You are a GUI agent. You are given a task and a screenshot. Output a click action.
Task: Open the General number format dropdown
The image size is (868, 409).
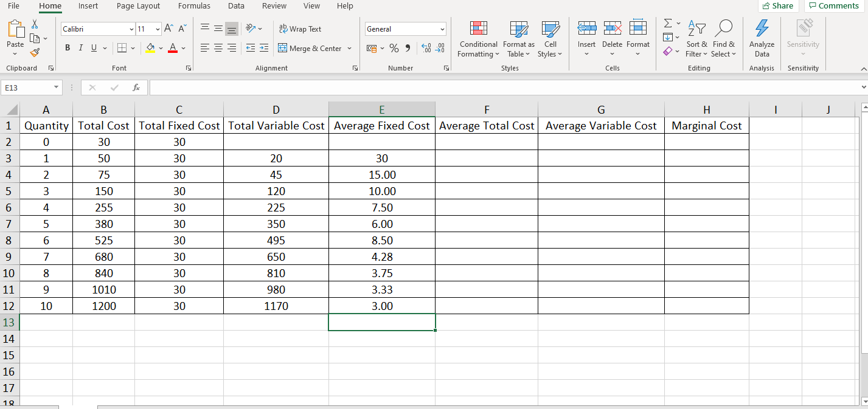[x=442, y=29]
